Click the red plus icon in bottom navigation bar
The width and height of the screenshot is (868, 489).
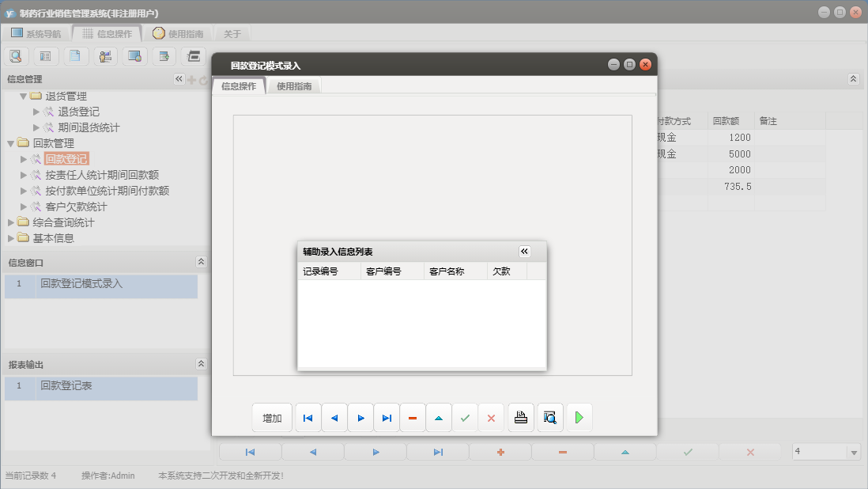(500, 452)
